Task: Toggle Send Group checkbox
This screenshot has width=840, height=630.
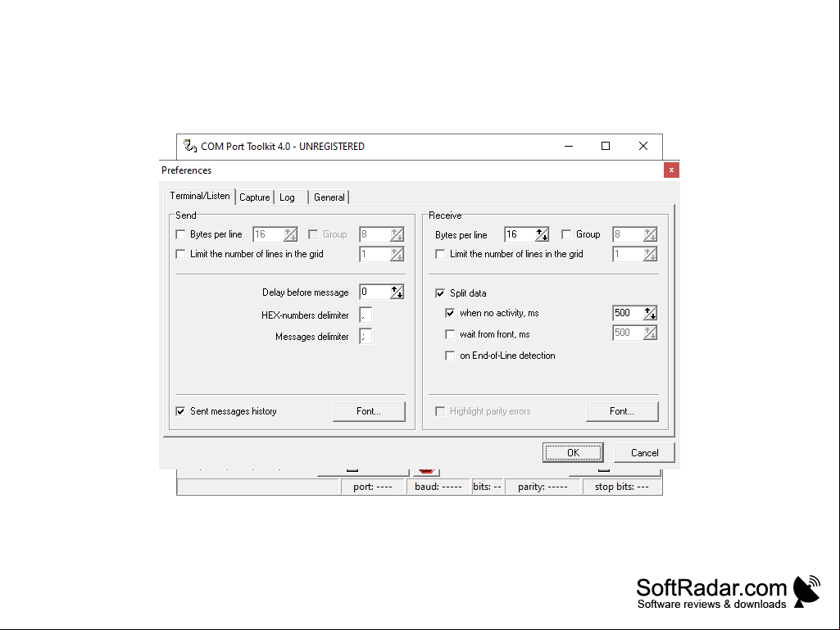Action: point(313,234)
